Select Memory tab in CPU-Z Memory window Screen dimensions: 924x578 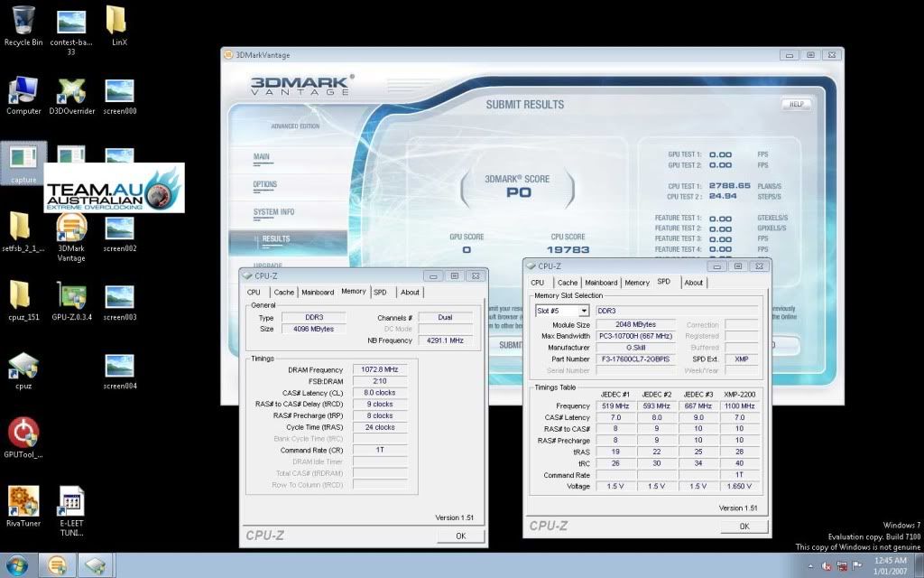click(x=354, y=292)
